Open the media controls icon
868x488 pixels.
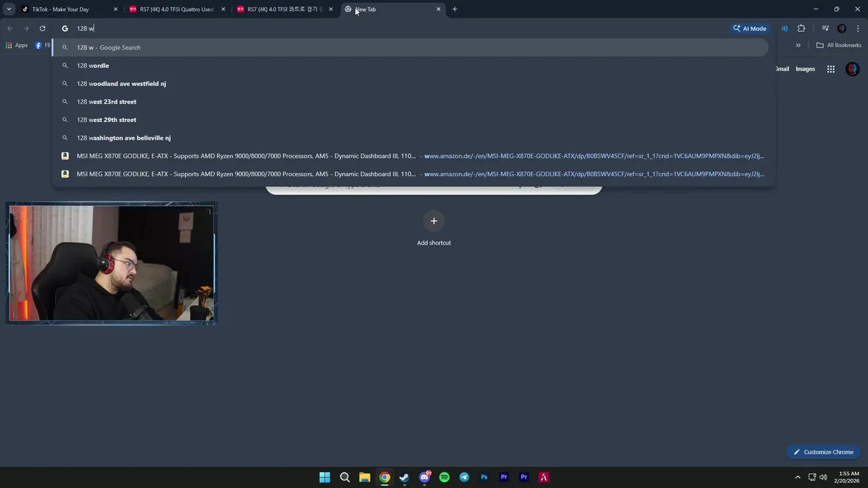click(825, 28)
